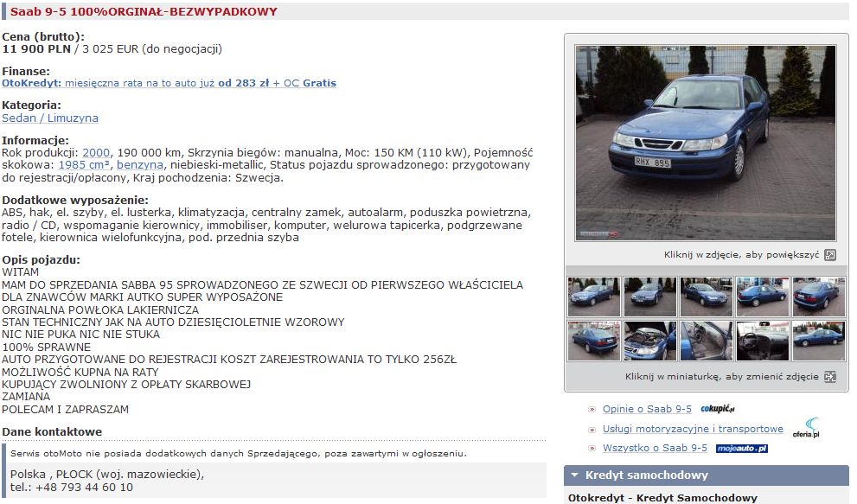
Task: Open the Sedan / Limuzyna category link
Action: 50,118
